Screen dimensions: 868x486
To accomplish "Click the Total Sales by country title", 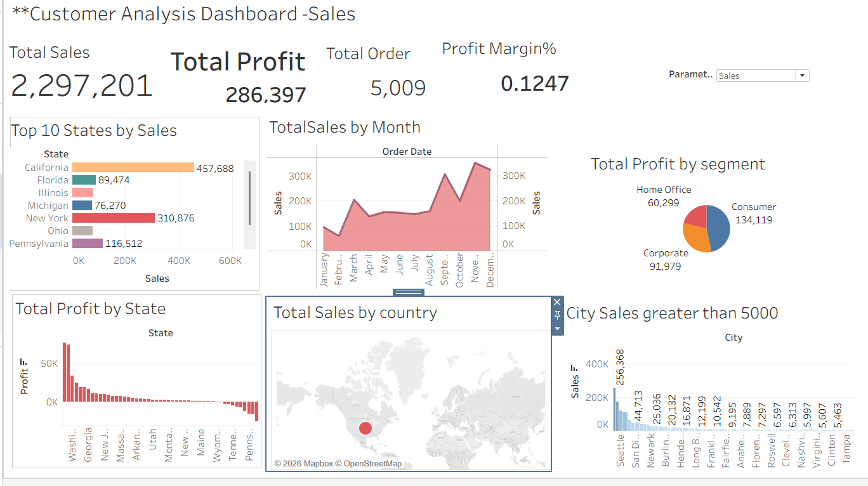I will 355,313.
